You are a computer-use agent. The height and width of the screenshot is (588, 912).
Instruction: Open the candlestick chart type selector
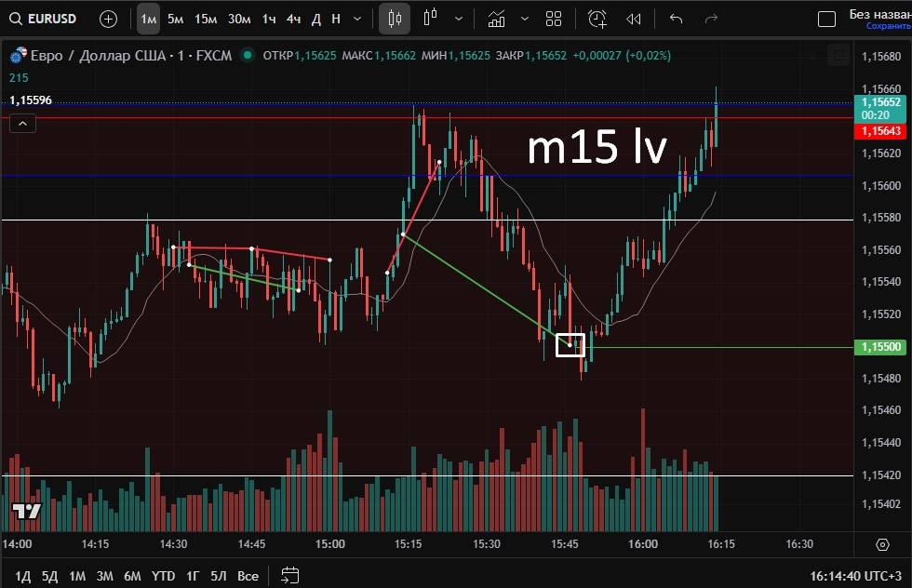pyautogui.click(x=395, y=19)
